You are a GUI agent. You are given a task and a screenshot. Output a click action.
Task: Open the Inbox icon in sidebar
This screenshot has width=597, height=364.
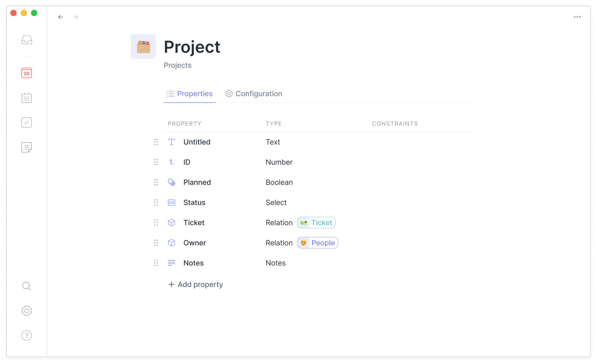[x=27, y=40]
